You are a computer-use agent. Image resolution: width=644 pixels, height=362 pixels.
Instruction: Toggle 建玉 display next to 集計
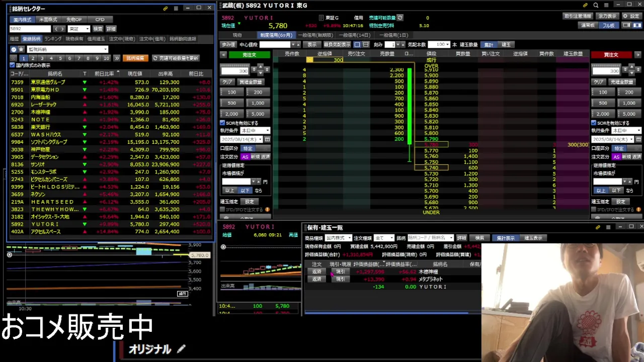[x=506, y=44]
